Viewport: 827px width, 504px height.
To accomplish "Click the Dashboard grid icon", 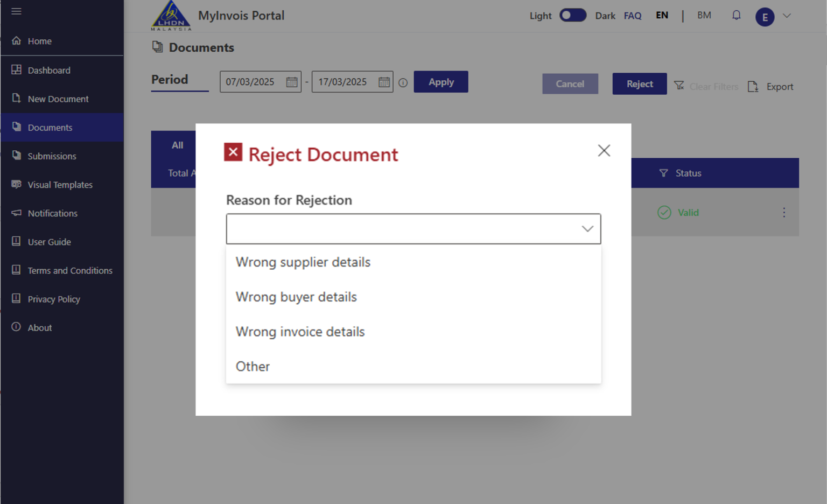I will coord(17,70).
